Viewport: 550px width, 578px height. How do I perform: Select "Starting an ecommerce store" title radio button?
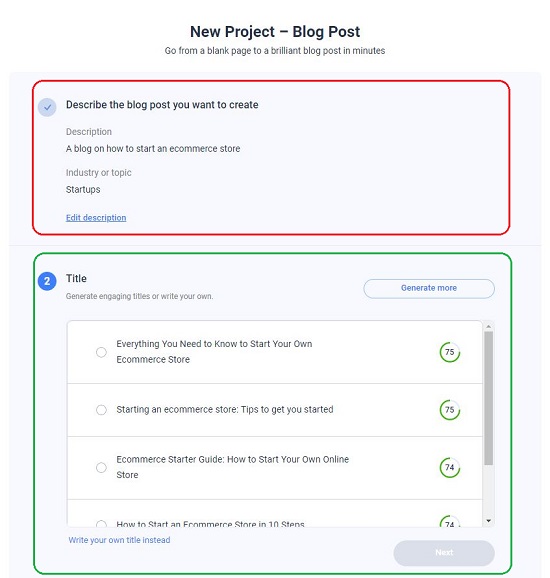pyautogui.click(x=101, y=410)
